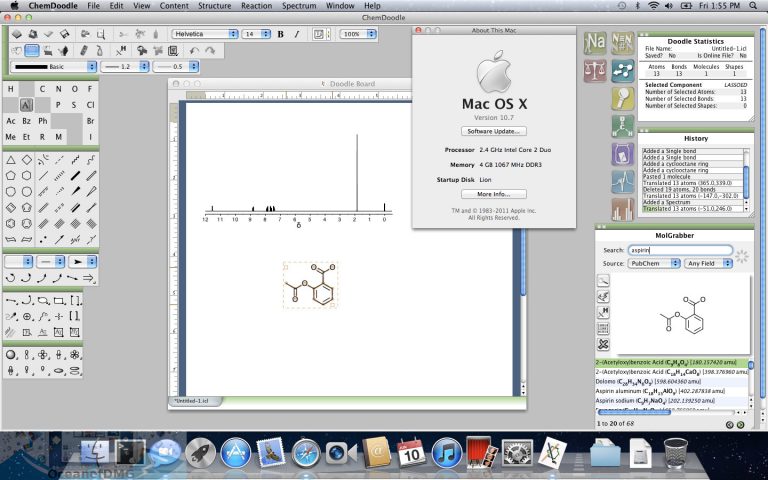This screenshot has height=480, width=768.
Task: Click Software Update button
Action: [x=494, y=131]
